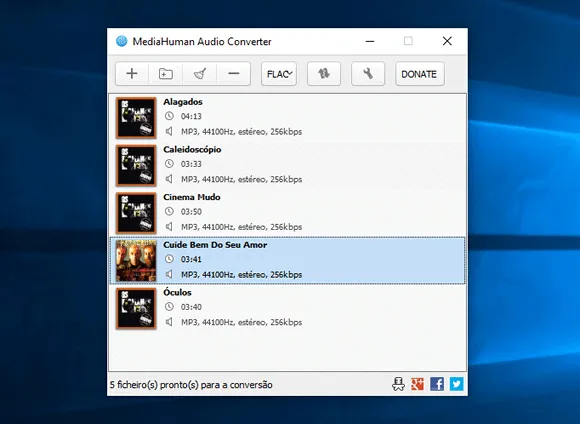Select the Cinema Mudo album cover thumbnail

[136, 213]
